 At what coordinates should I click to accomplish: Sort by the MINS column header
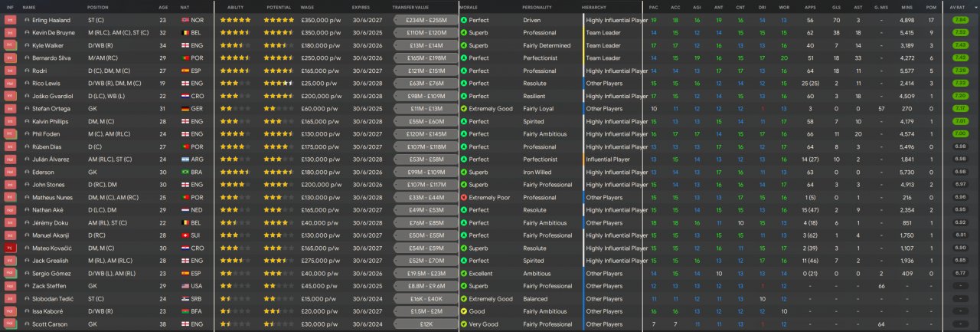[907, 7]
